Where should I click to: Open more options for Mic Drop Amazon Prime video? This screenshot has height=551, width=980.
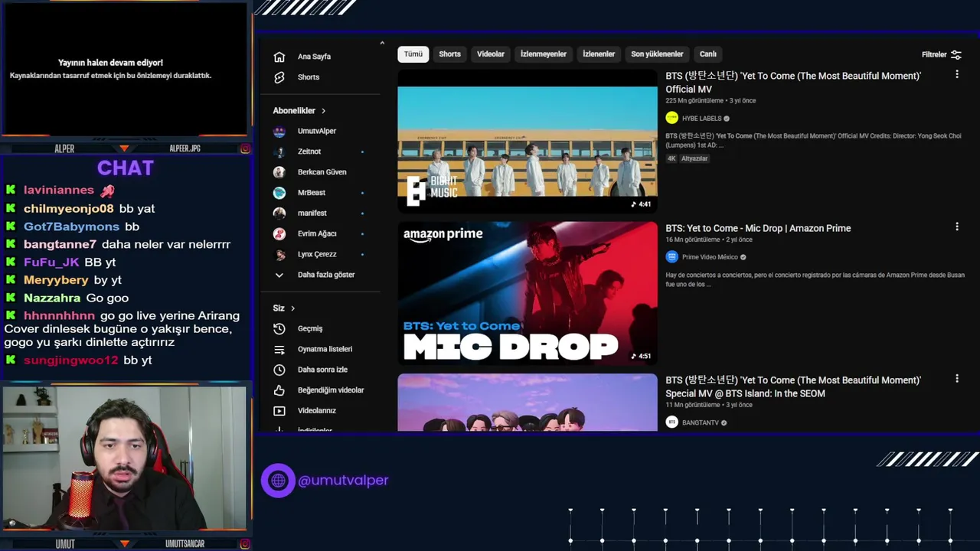pyautogui.click(x=956, y=227)
